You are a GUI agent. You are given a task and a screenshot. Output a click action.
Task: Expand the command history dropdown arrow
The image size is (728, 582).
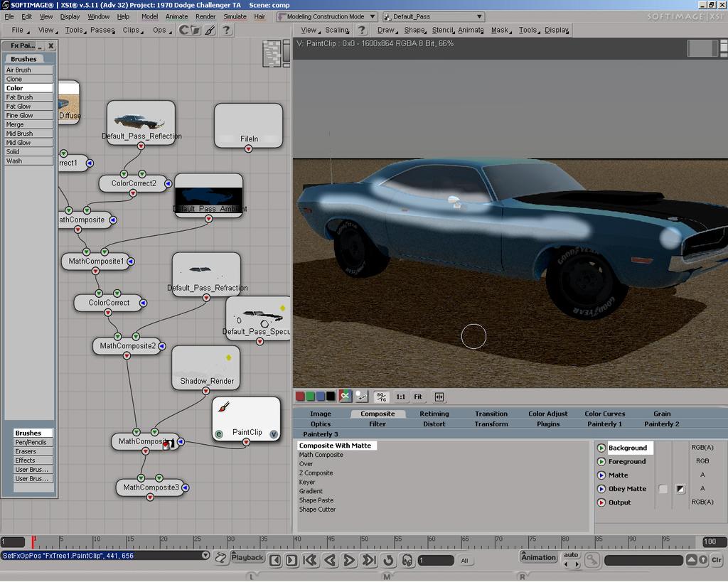pos(205,556)
